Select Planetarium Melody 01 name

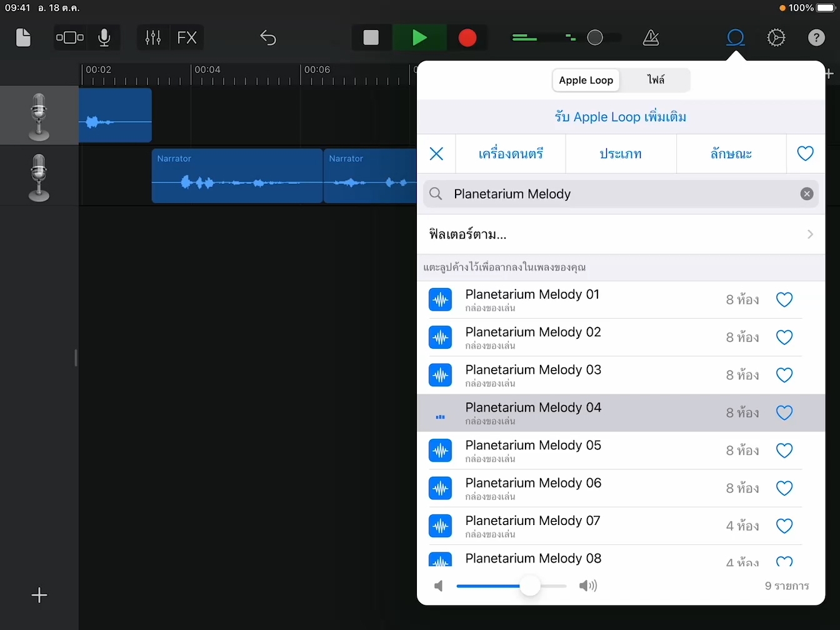coord(532,294)
